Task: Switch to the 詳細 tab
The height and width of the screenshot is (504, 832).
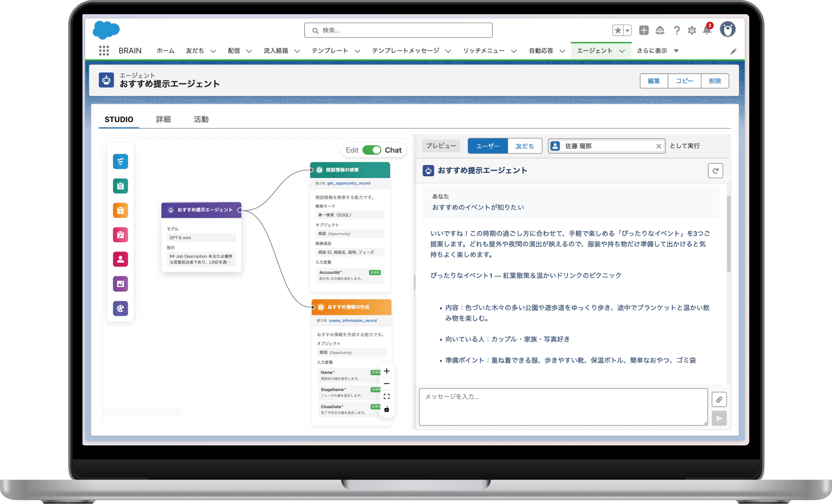Action: 163,119
